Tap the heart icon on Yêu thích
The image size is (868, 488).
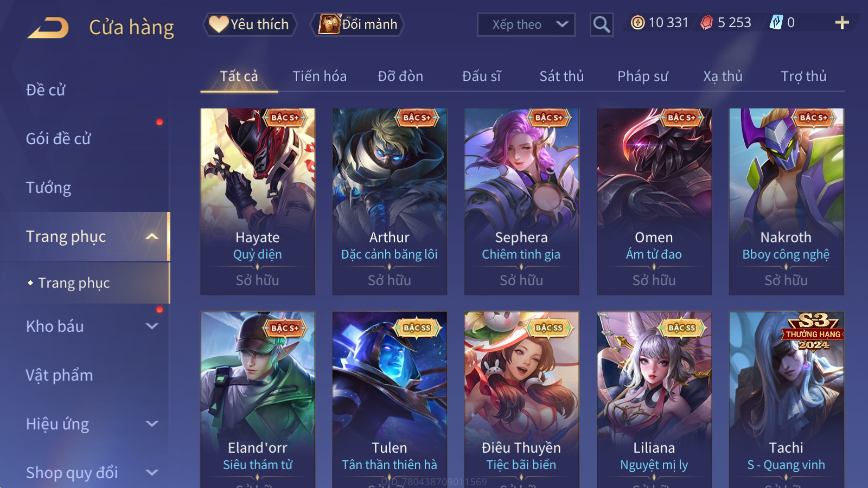[x=219, y=24]
